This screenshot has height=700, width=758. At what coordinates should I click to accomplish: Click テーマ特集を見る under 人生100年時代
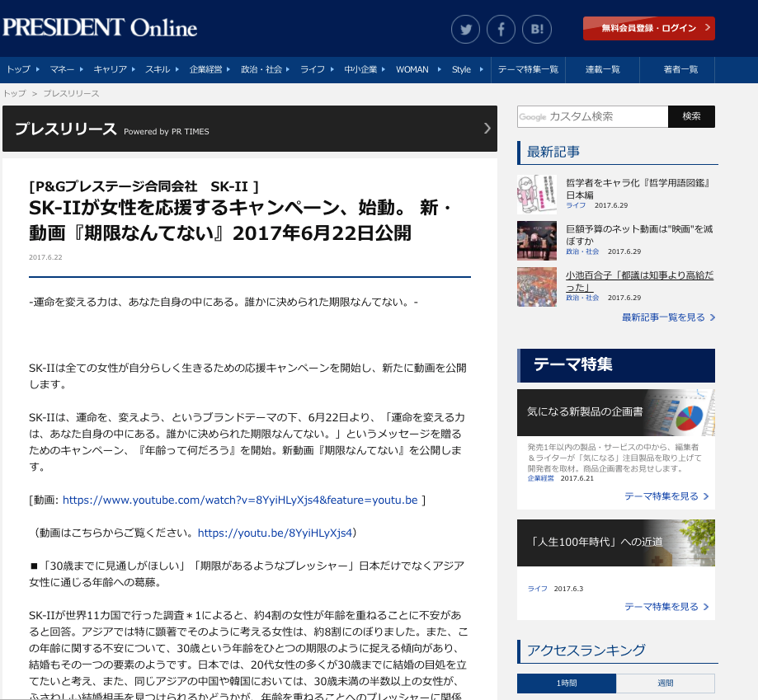(x=666, y=607)
